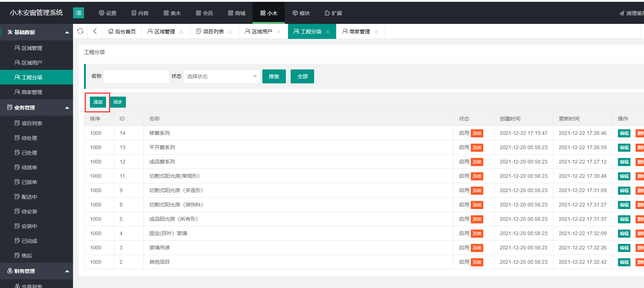Screen dimensions: 644x288
Task: Click the refresh page icon in tab bar
Action: click(x=80, y=31)
